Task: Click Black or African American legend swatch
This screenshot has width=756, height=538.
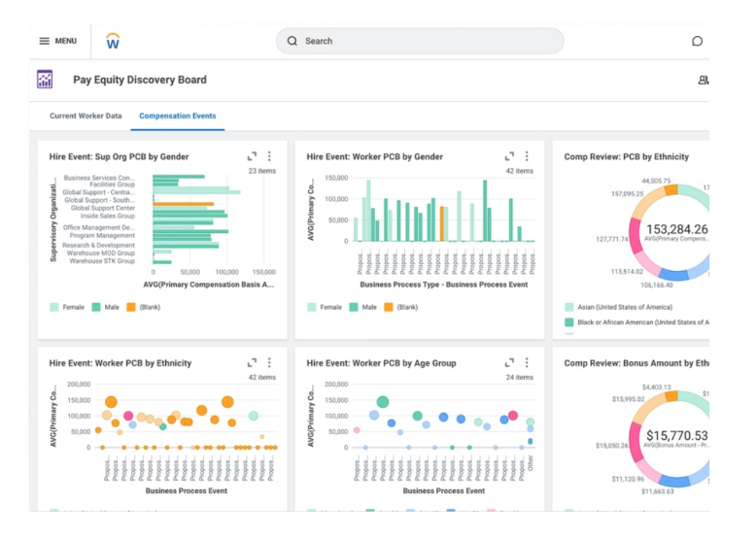Action: click(568, 322)
